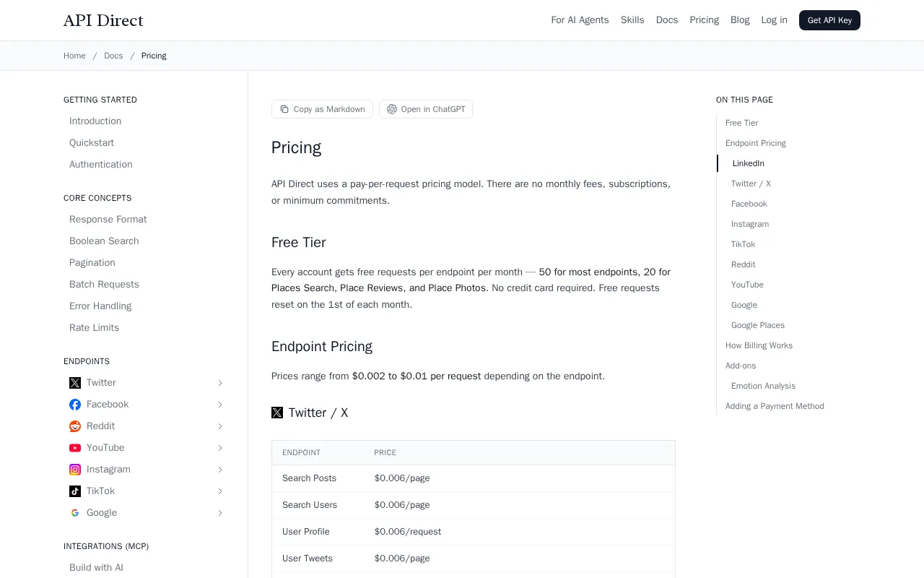Click the Search Users table row
The height and width of the screenshot is (578, 924).
(x=474, y=505)
